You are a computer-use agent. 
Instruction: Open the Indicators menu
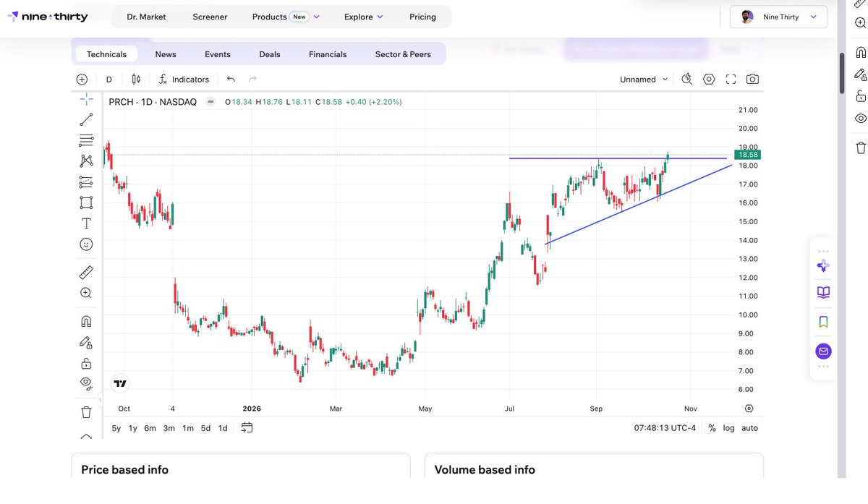point(184,80)
